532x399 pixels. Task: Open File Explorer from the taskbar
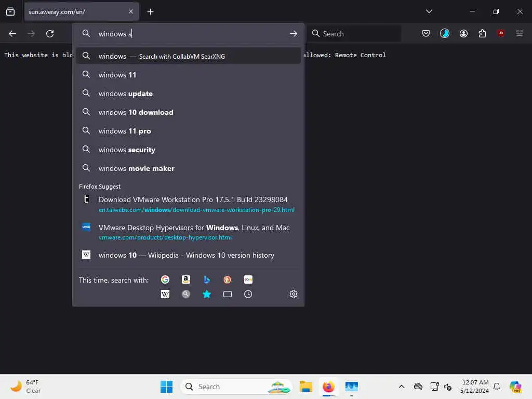coord(305,387)
